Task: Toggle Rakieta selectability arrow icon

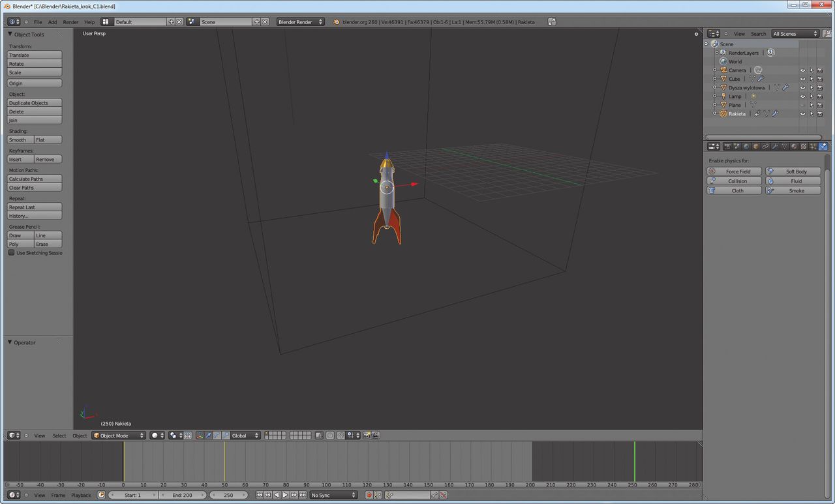Action: pos(812,113)
